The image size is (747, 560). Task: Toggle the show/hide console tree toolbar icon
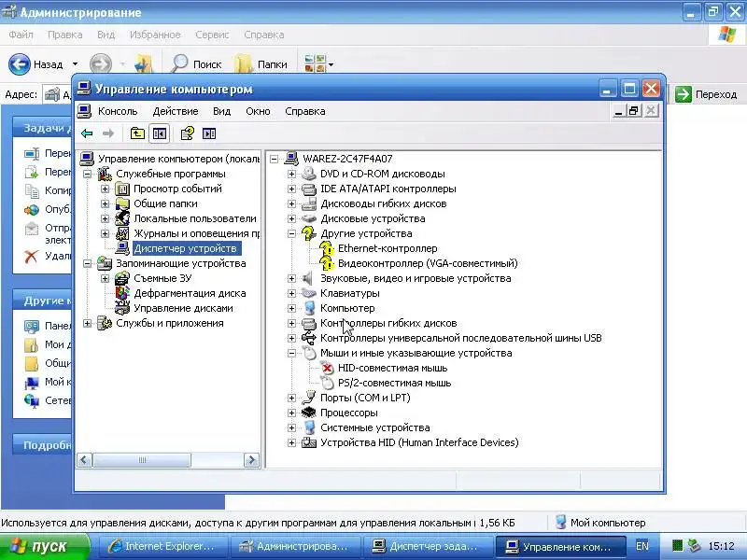159,133
